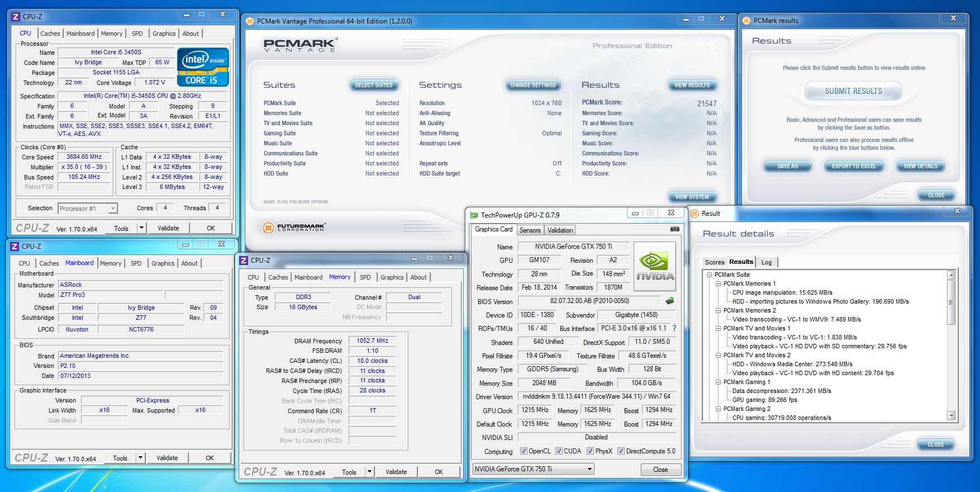Click the EXPORT TO EXCEL button
The height and width of the screenshot is (492, 980).
854,166
